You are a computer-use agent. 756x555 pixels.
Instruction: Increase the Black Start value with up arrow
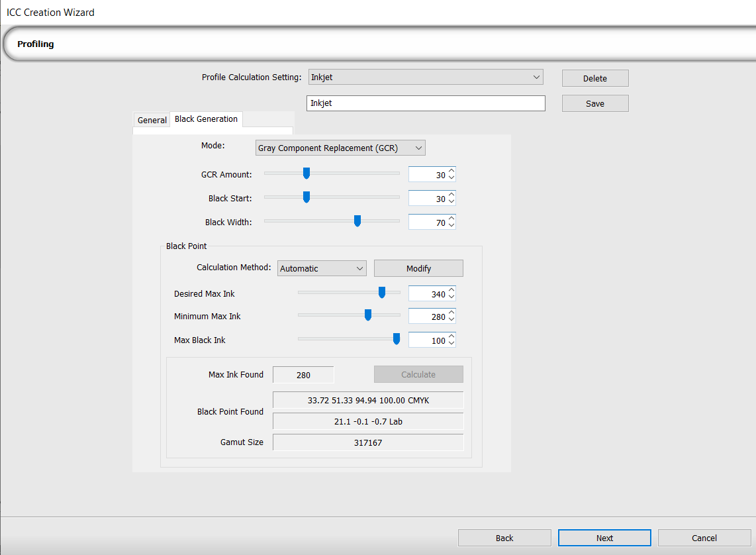[x=451, y=195]
